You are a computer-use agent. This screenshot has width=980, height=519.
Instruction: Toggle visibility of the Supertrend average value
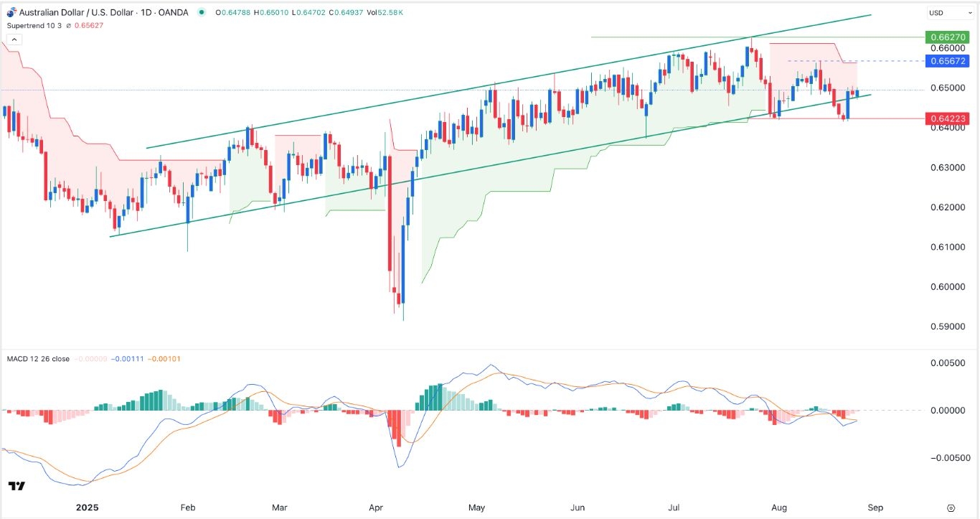pos(67,24)
